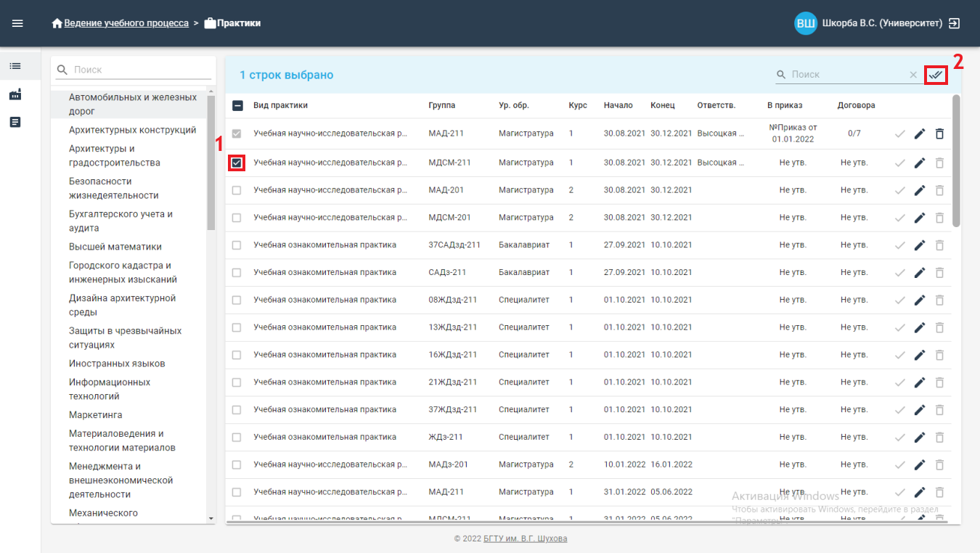Tick the 13ЖДзд-211 row checkbox
The width and height of the screenshot is (980, 553).
(237, 327)
